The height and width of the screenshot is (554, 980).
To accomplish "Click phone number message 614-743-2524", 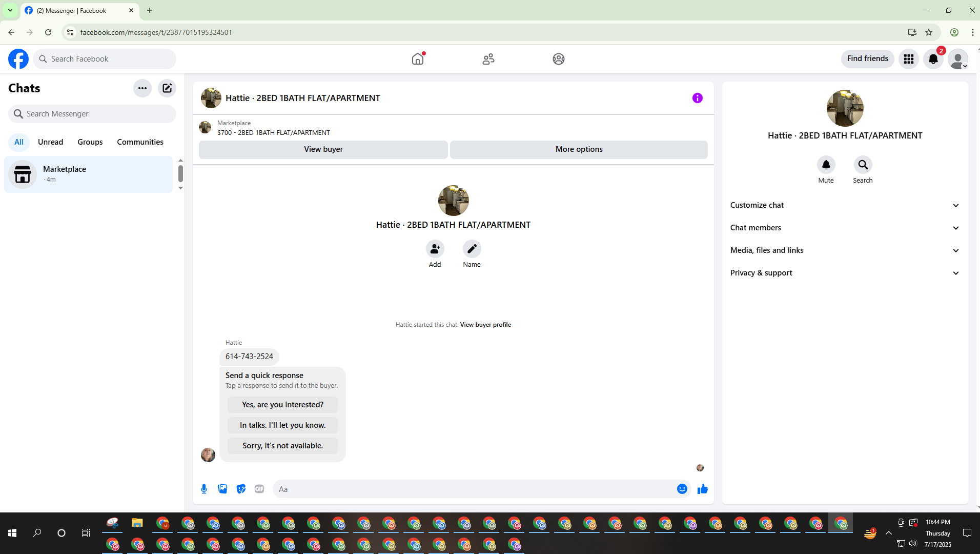I will [249, 357].
